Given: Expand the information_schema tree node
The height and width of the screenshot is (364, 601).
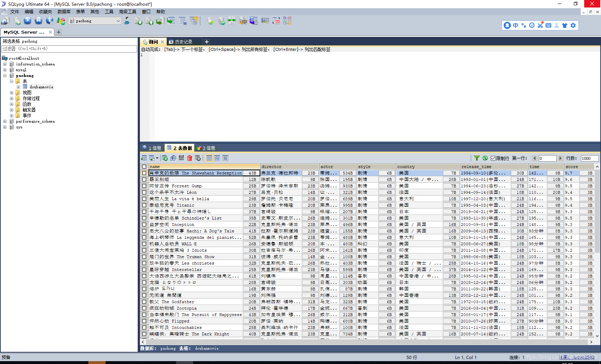Looking at the screenshot, I should click(5, 64).
